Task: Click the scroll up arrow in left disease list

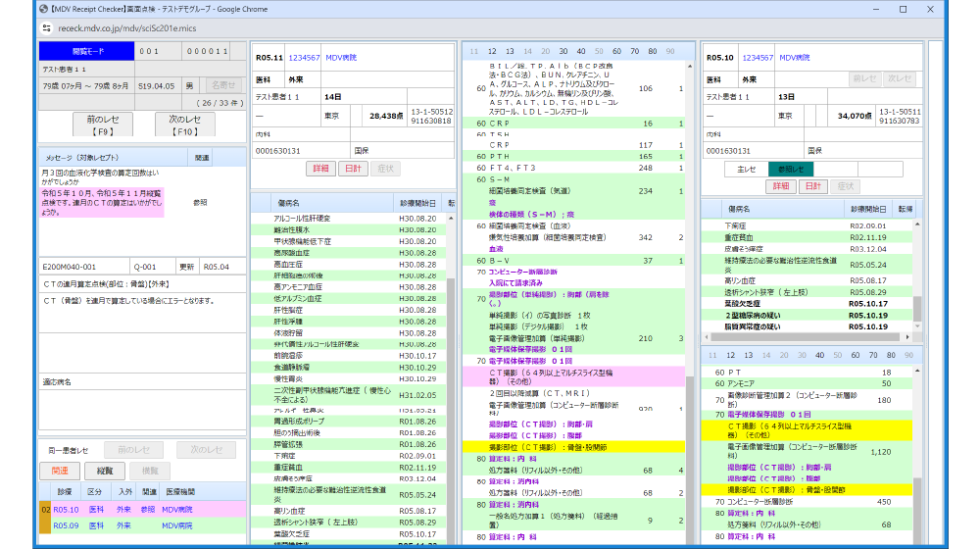Action: coord(452,202)
